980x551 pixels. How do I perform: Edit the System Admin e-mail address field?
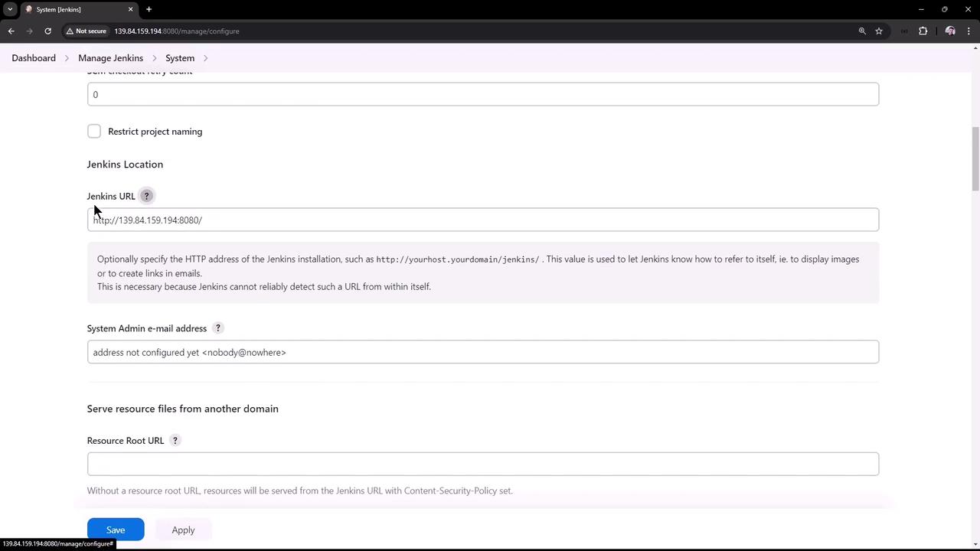tap(483, 352)
